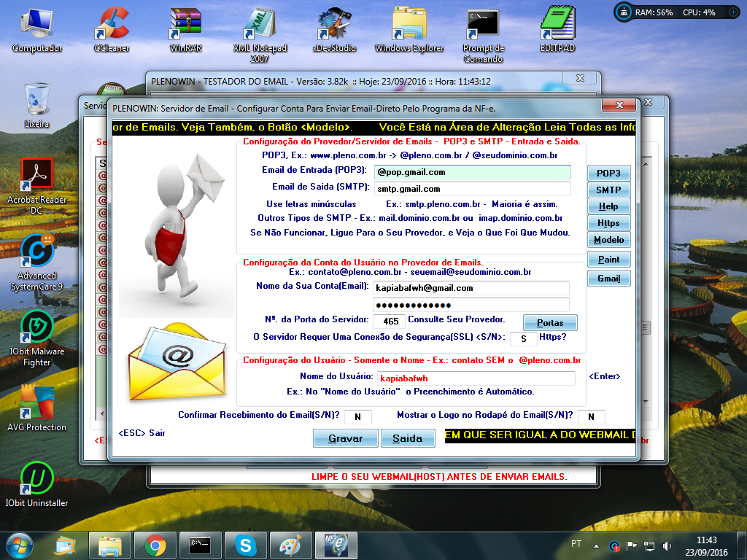This screenshot has width=747, height=560.
Task: Click the Email de Saida SMTP field
Action: pyautogui.click(x=472, y=189)
